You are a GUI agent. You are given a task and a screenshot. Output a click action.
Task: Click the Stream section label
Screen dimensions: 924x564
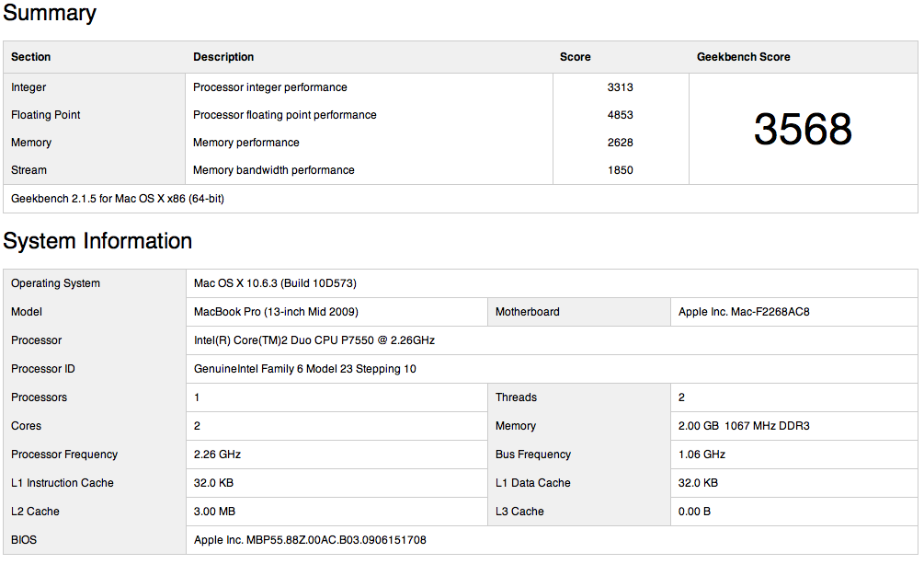29,170
